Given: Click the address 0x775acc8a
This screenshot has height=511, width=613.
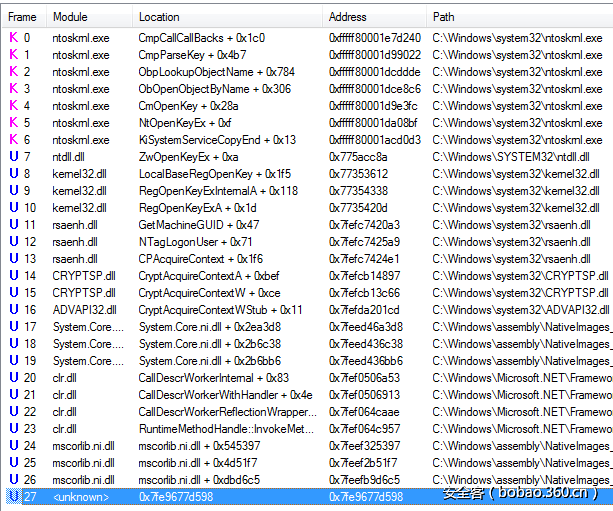Looking at the screenshot, I should 358,157.
